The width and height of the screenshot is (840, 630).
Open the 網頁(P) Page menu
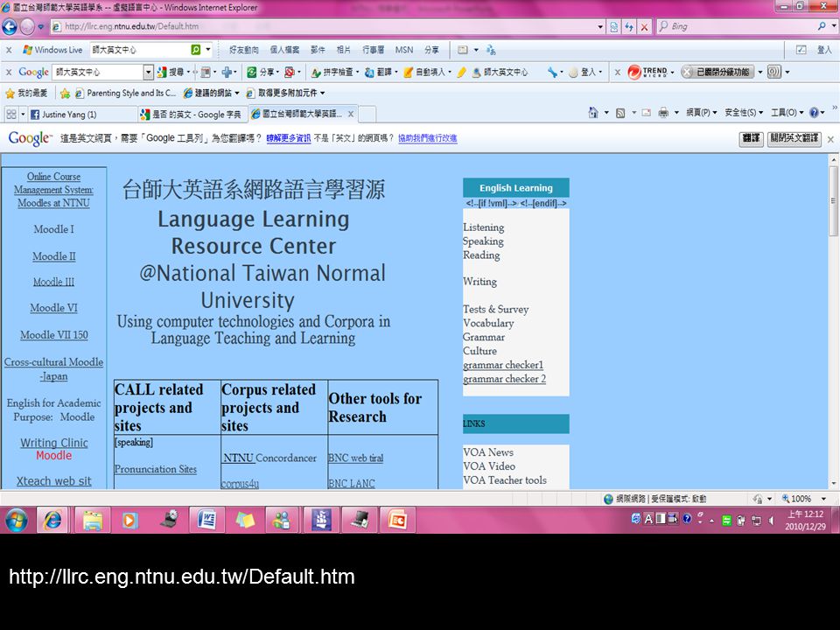click(701, 113)
